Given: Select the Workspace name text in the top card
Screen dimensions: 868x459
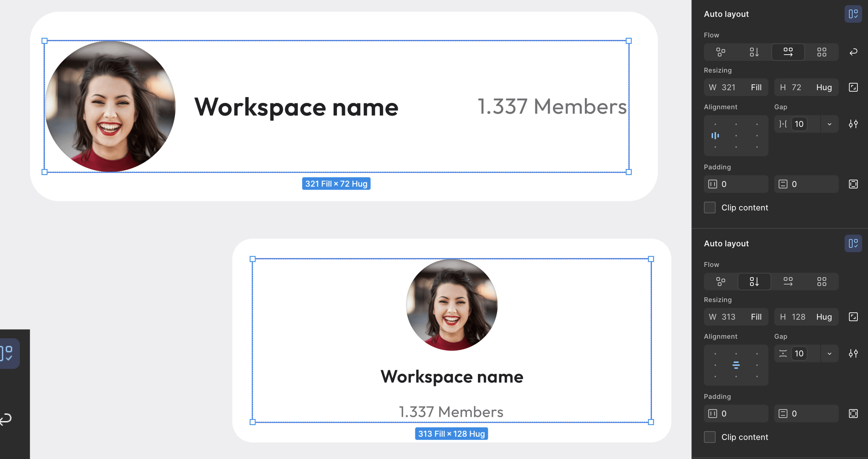Looking at the screenshot, I should point(296,107).
